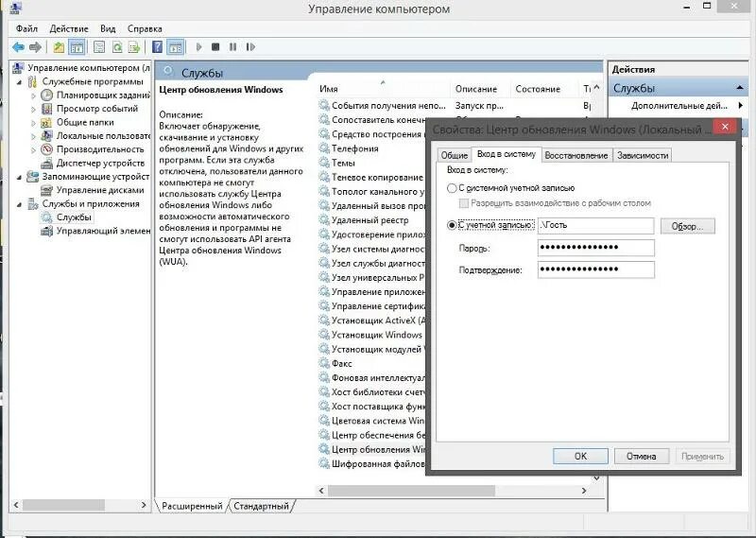
Task: Click the Отмена button
Action: 642,456
